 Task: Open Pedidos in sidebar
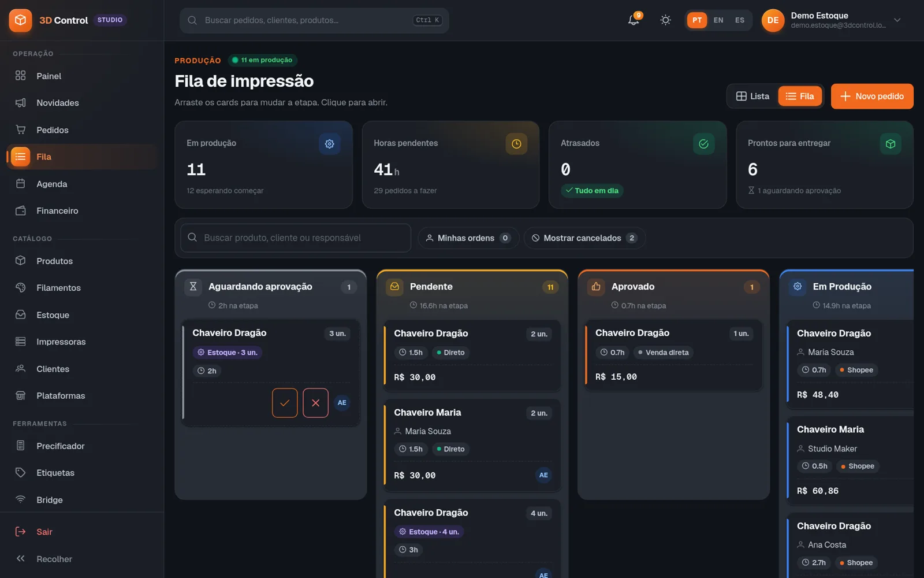click(82, 130)
